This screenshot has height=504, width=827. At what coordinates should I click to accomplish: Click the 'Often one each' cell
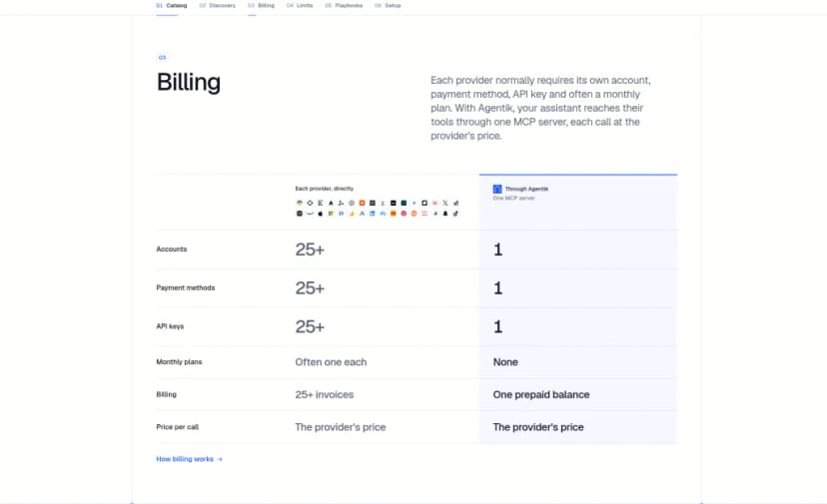(331, 362)
